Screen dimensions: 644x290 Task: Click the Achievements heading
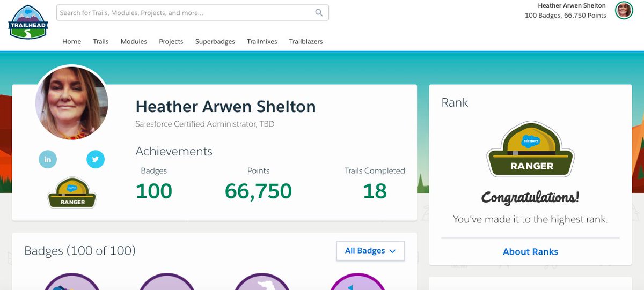pyautogui.click(x=174, y=151)
